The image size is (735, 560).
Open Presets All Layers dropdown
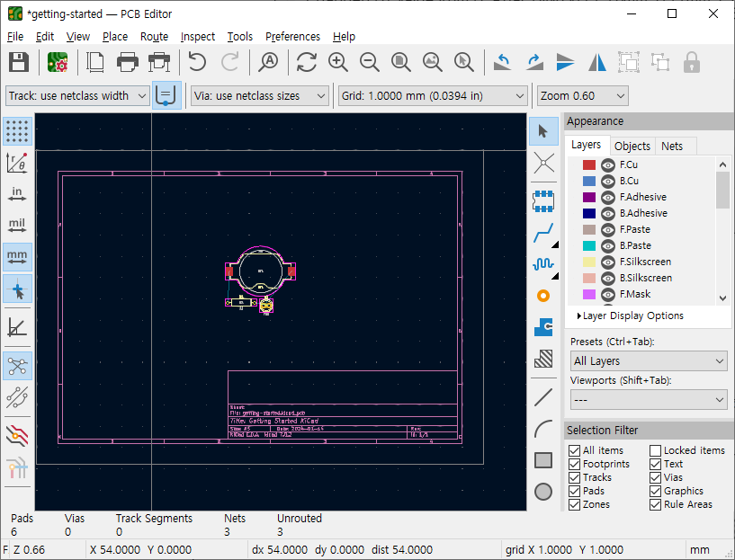649,361
